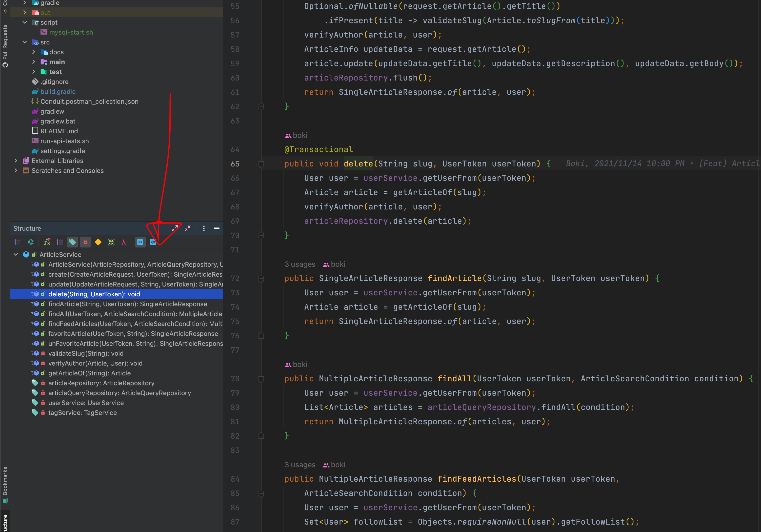Collapse all nodes in Structure panel
The height and width of the screenshot is (532, 761).
188,228
